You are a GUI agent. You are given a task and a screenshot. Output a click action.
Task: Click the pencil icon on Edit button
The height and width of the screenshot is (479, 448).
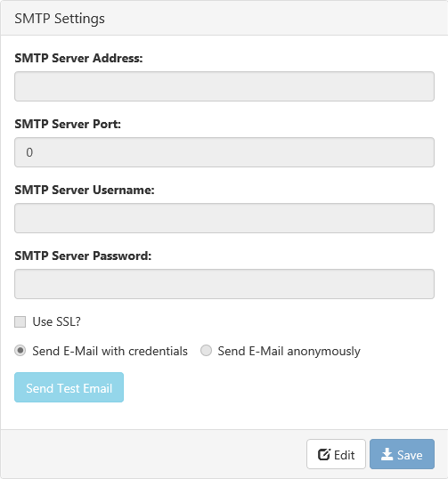pos(324,454)
